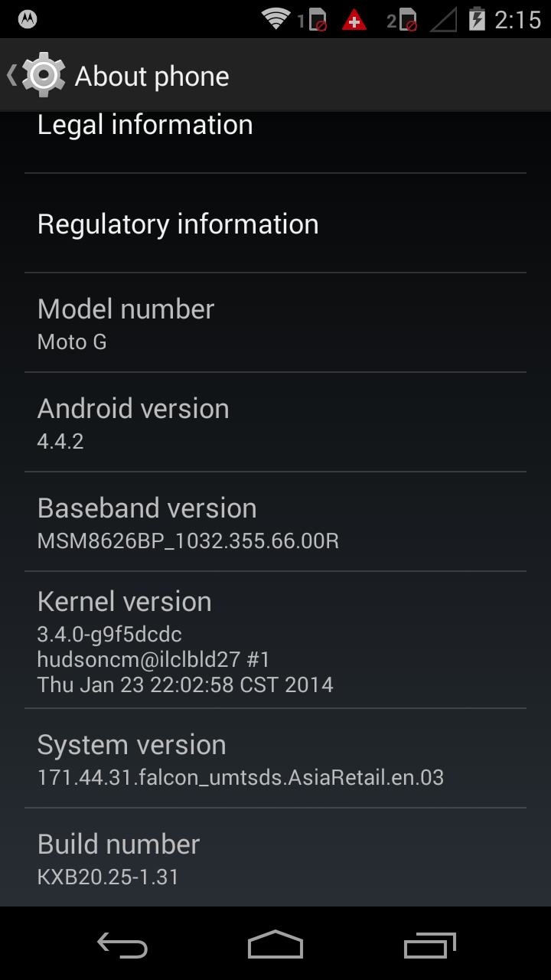Tap the empty signal strength triangle
Viewport: 551px width, 980px height.
(x=443, y=20)
